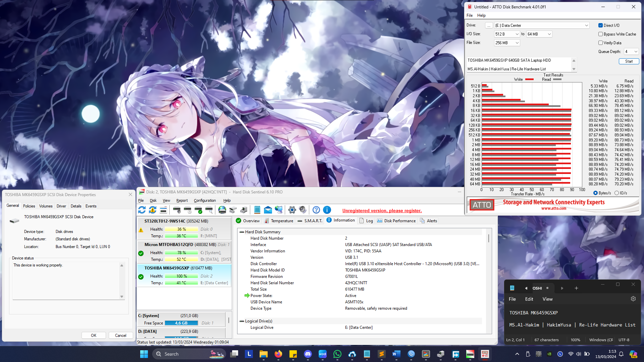Viewport: 644px width, 362px height.
Task: Click Start button in ATTO Disk Benchmark
Action: point(629,61)
